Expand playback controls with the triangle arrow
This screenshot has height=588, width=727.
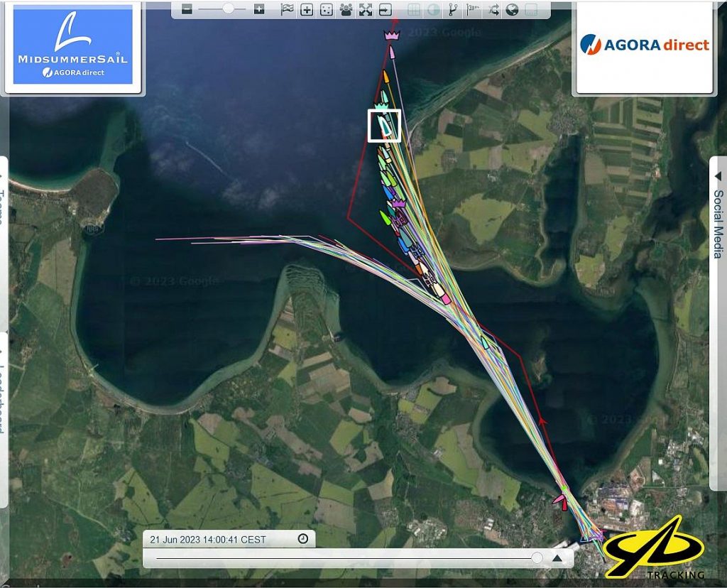tap(557, 558)
